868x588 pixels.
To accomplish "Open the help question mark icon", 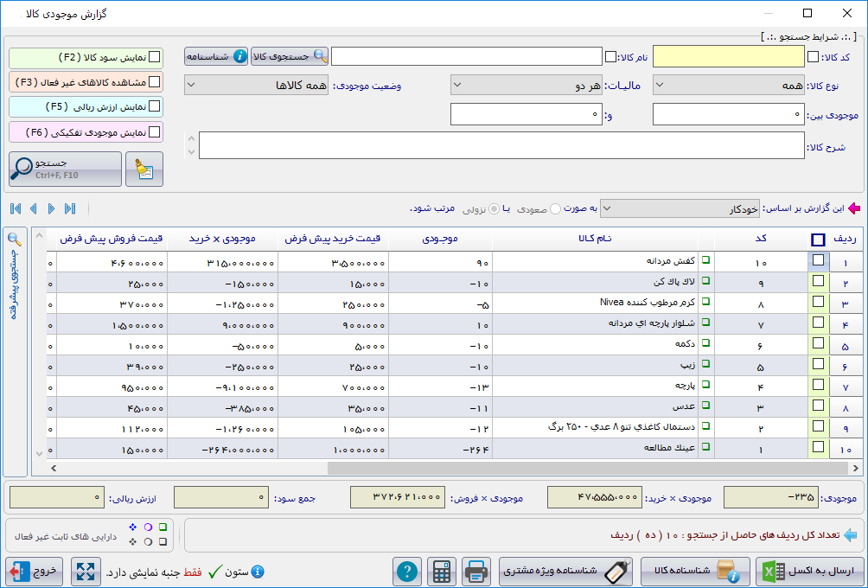I will 407,572.
